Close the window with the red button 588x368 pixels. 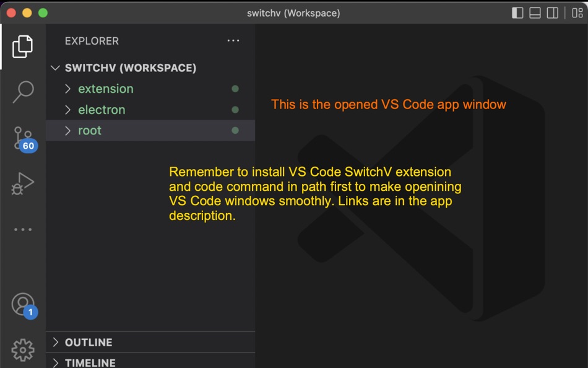coord(11,13)
